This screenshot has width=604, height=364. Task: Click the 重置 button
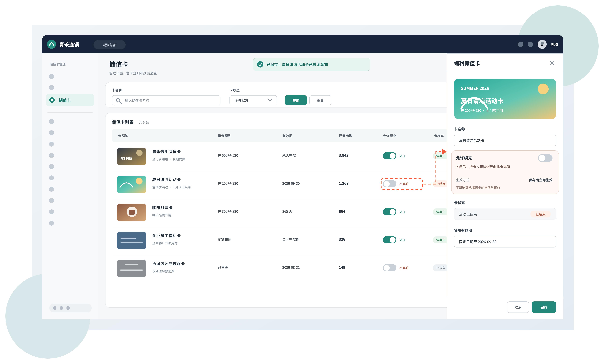(320, 100)
